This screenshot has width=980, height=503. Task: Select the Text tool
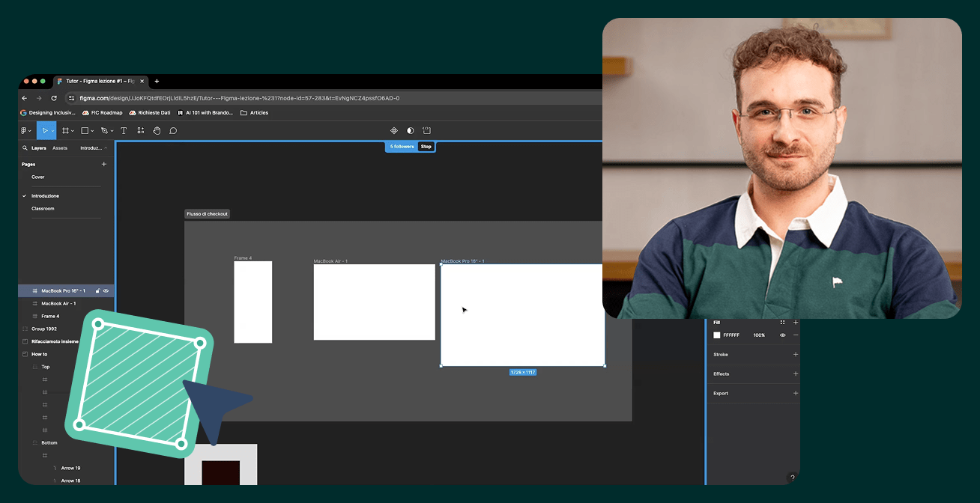pyautogui.click(x=124, y=131)
